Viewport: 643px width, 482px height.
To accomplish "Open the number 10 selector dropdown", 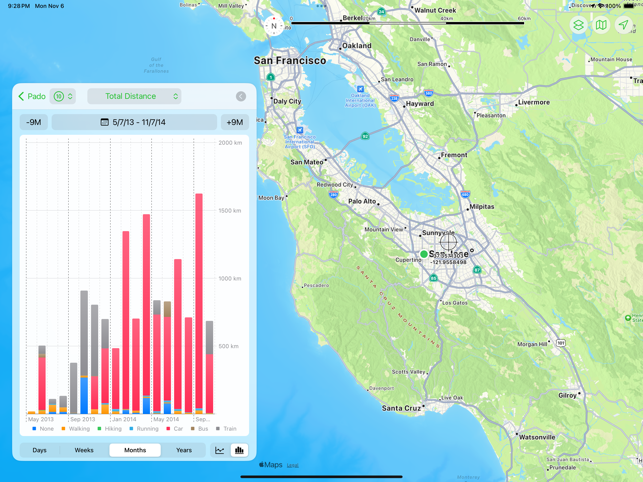I will click(x=63, y=96).
